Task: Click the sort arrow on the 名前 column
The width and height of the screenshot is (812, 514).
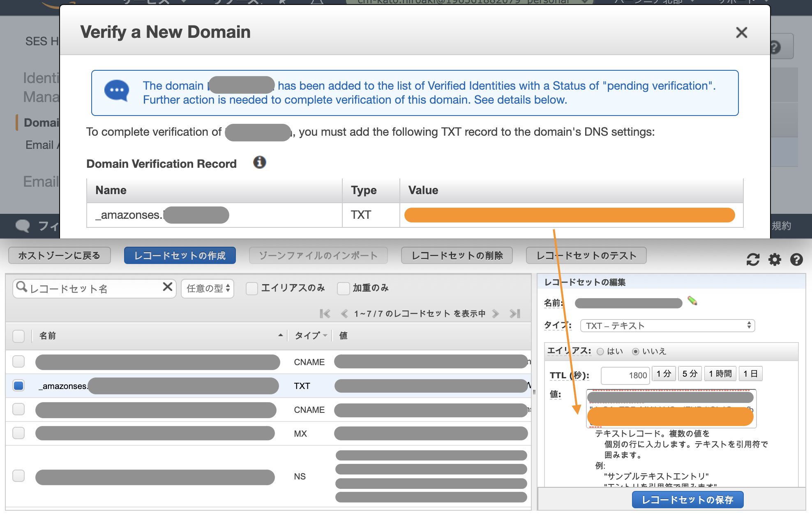Action: [281, 336]
